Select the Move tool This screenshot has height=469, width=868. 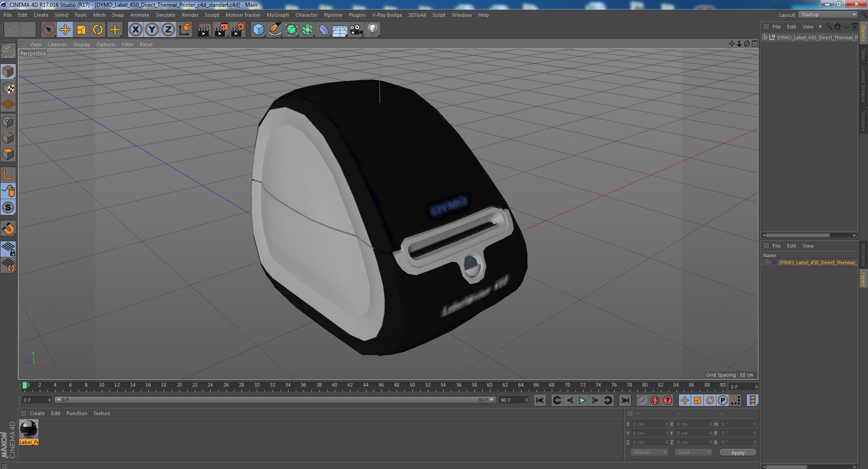coord(65,30)
